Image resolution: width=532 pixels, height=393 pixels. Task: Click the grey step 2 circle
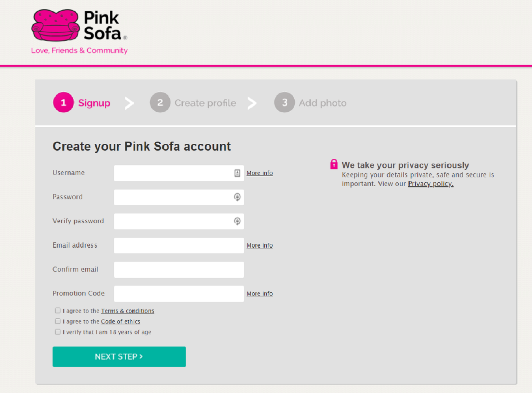pyautogui.click(x=160, y=102)
